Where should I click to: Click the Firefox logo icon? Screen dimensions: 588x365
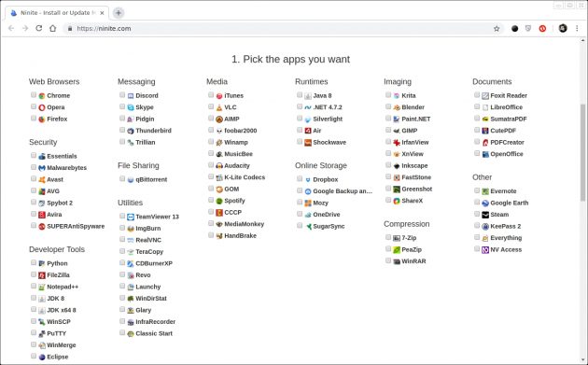tap(42, 119)
